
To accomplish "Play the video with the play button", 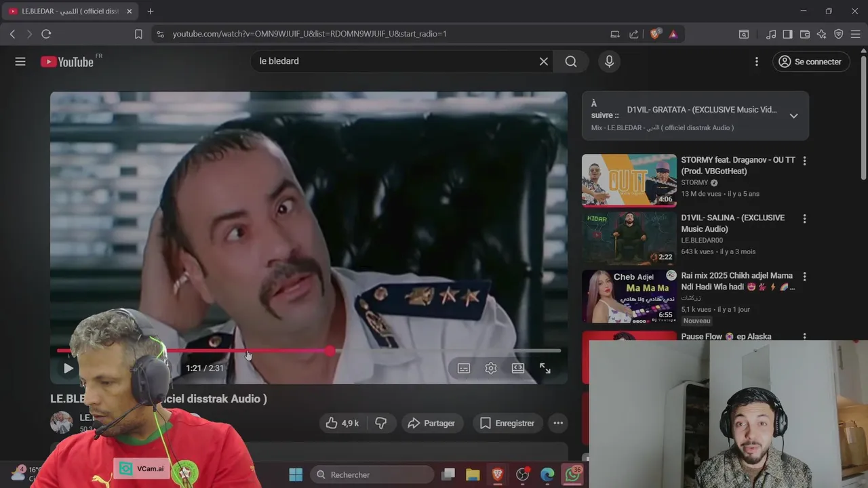I will click(68, 368).
